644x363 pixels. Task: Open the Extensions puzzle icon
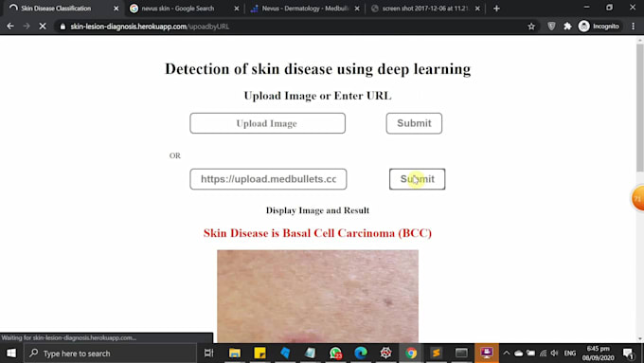567,27
